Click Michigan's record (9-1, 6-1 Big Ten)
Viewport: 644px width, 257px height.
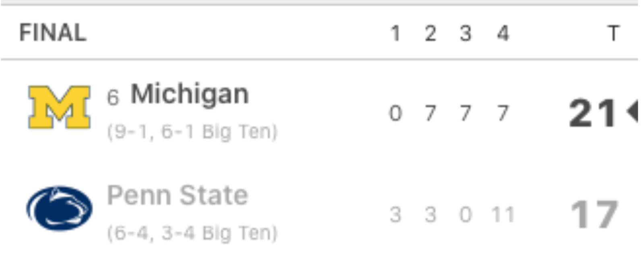click(x=192, y=132)
